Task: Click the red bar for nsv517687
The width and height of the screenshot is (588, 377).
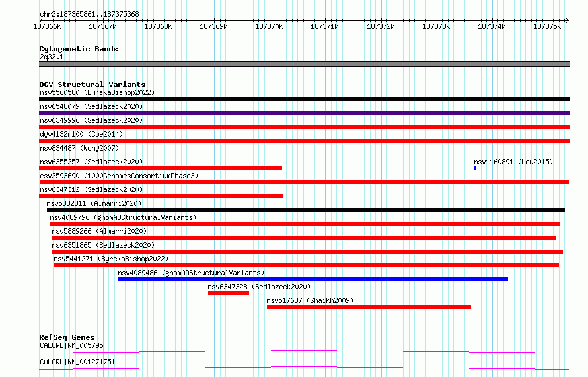Action: tap(369, 307)
